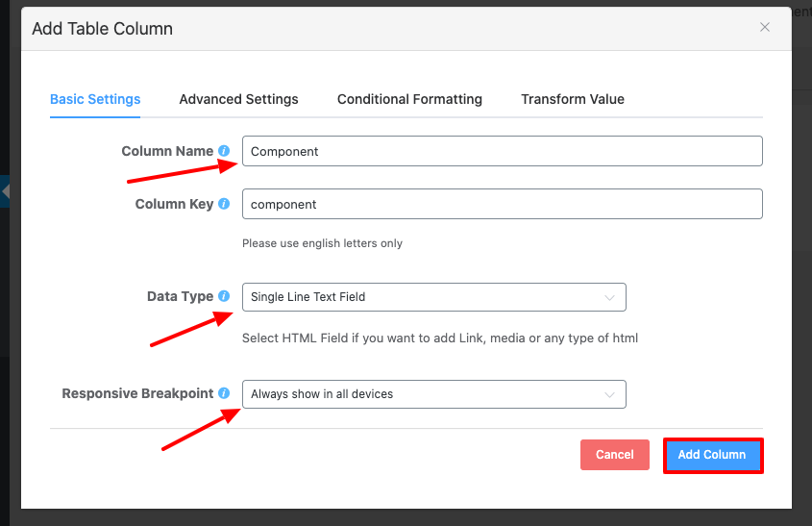Click the chevron arrow in Always show in all devices select

pos(609,394)
